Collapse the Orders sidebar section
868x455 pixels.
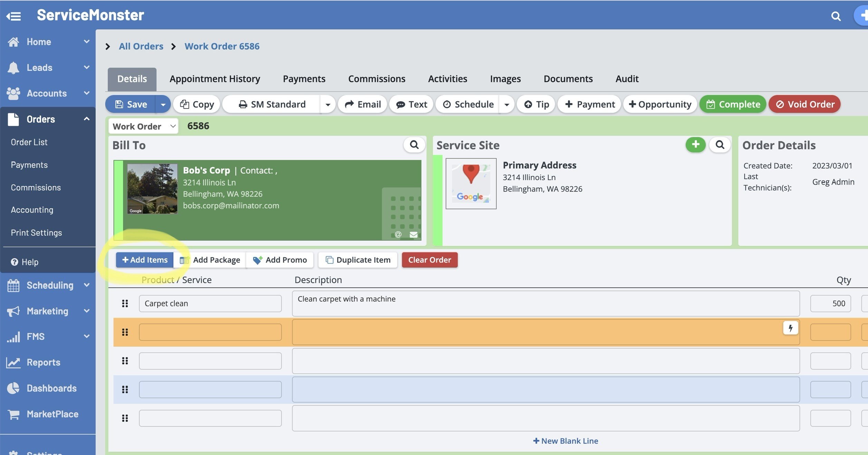coord(86,119)
